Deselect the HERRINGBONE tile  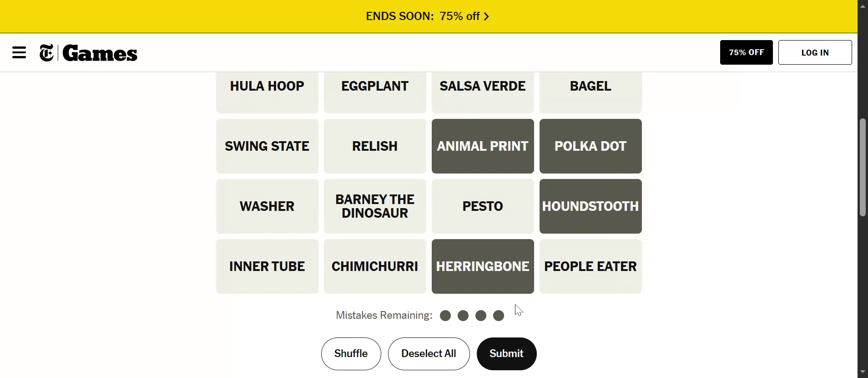coord(482,266)
